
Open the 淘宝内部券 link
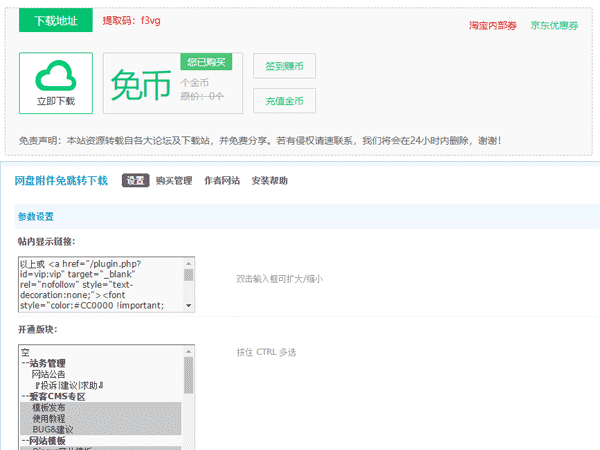coord(493,25)
